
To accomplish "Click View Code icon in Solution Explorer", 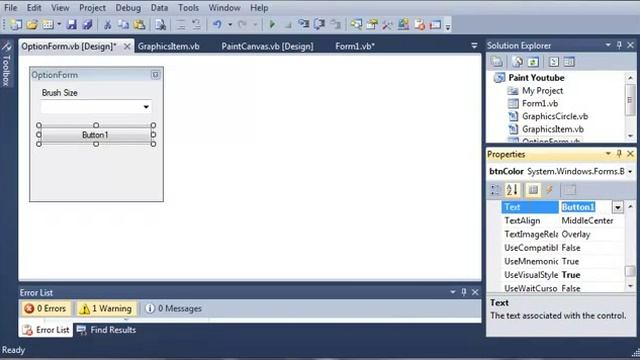I will click(x=553, y=62).
